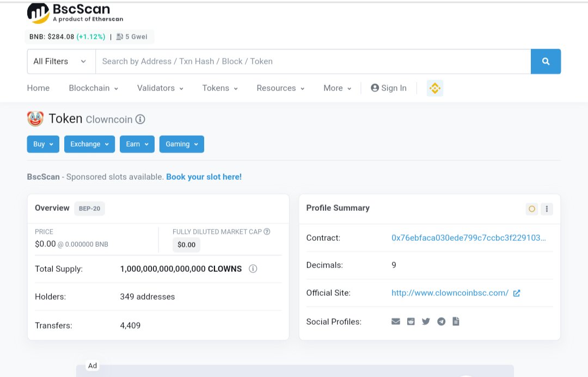
Task: Open the Blockchain navigation menu
Action: [94, 88]
